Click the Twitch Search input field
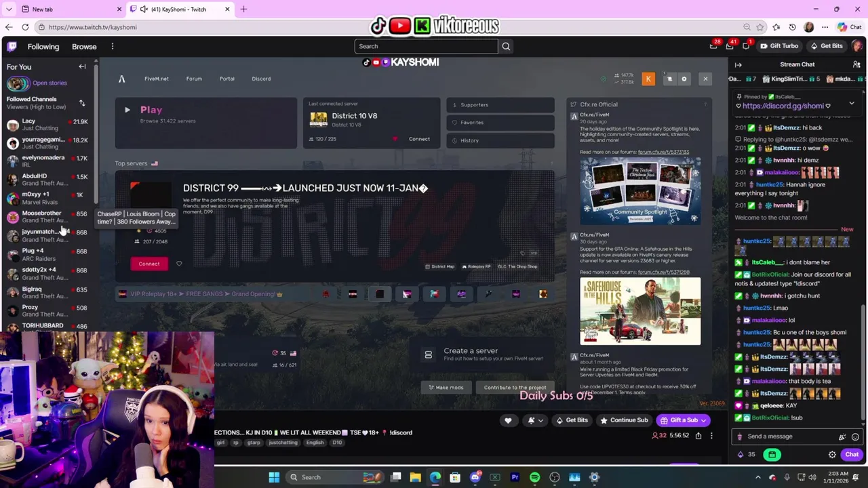868x488 pixels. [426, 46]
